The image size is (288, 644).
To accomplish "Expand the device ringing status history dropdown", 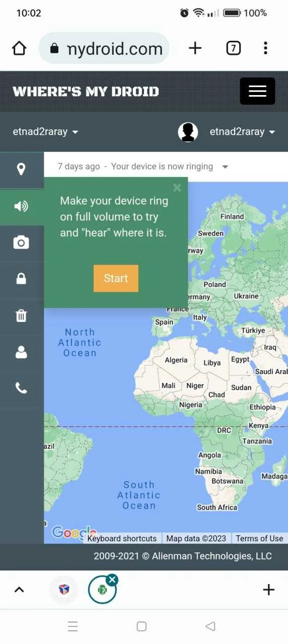I will click(225, 167).
